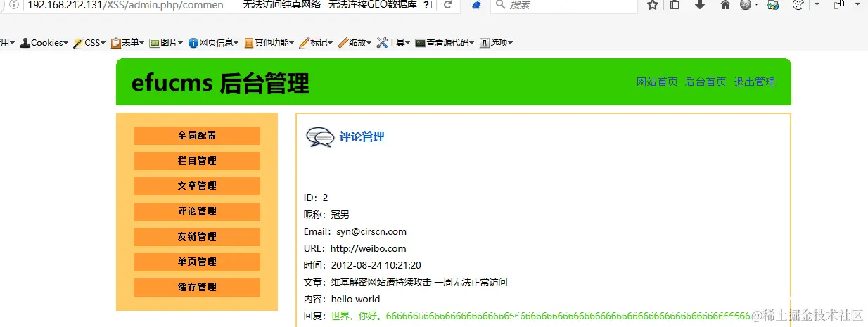The width and height of the screenshot is (868, 327).
Task: Click the speech bubbles comment icon
Action: (x=320, y=136)
